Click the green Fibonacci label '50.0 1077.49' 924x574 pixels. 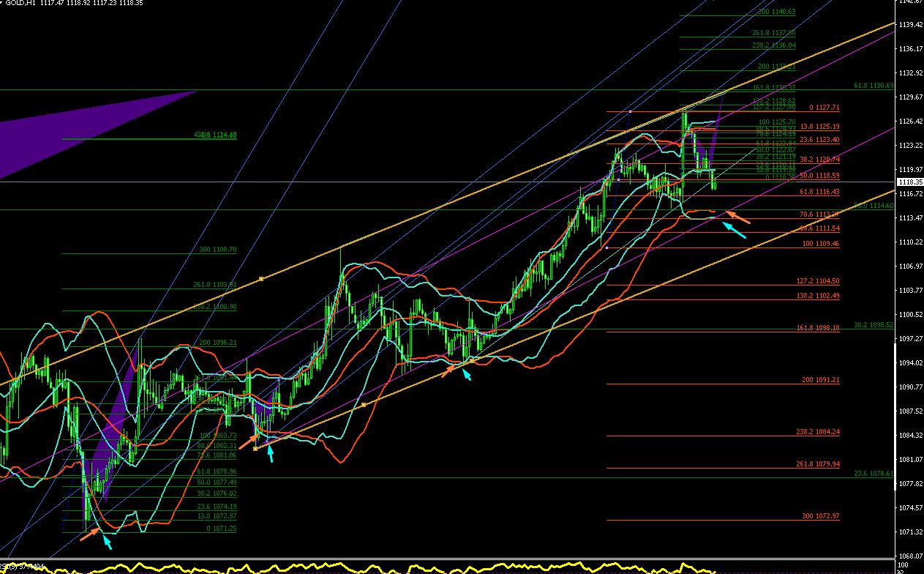pos(217,482)
